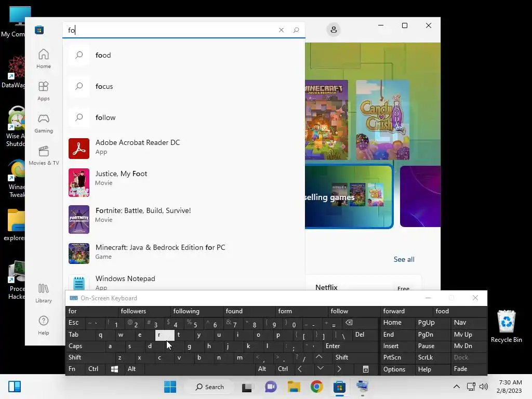Pick 'following' keyboard text prediction
Viewport: 532px width, 399px height.
196,311
